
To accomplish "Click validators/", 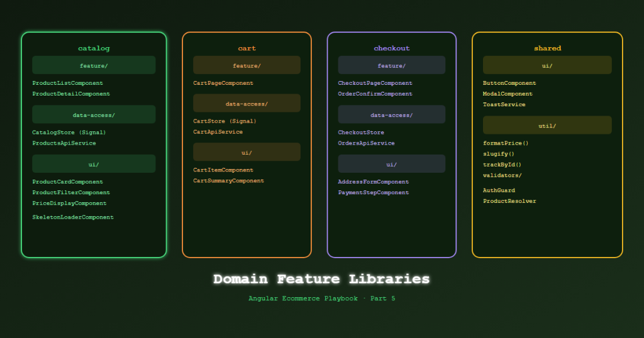I will (502, 175).
